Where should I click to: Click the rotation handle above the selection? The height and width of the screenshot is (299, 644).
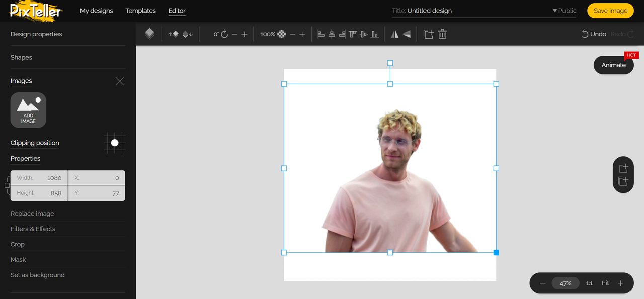click(x=390, y=63)
